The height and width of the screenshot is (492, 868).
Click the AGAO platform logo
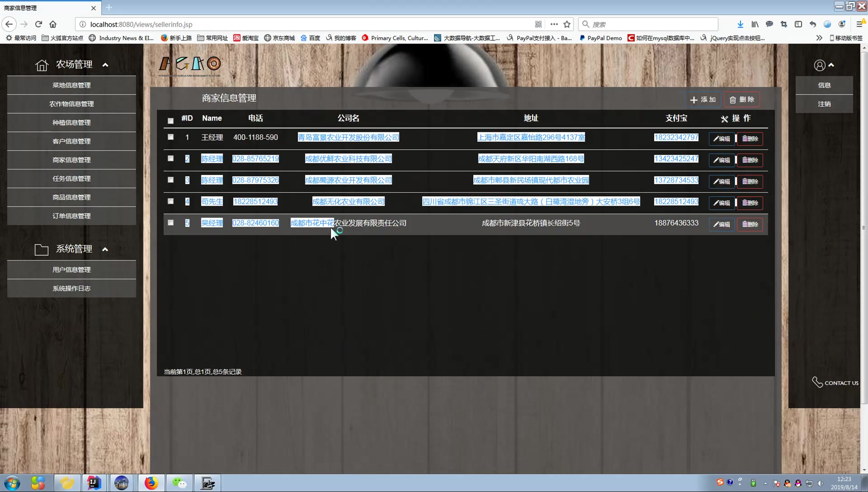click(190, 66)
